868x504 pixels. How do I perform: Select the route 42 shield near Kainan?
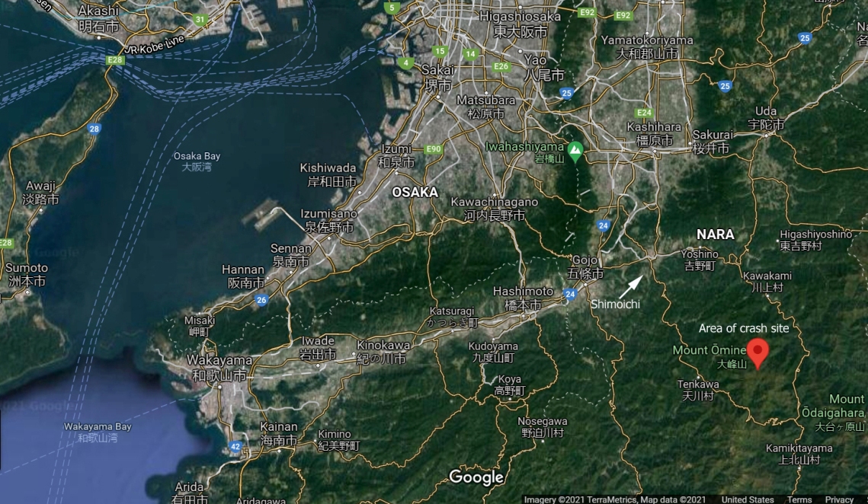click(235, 447)
